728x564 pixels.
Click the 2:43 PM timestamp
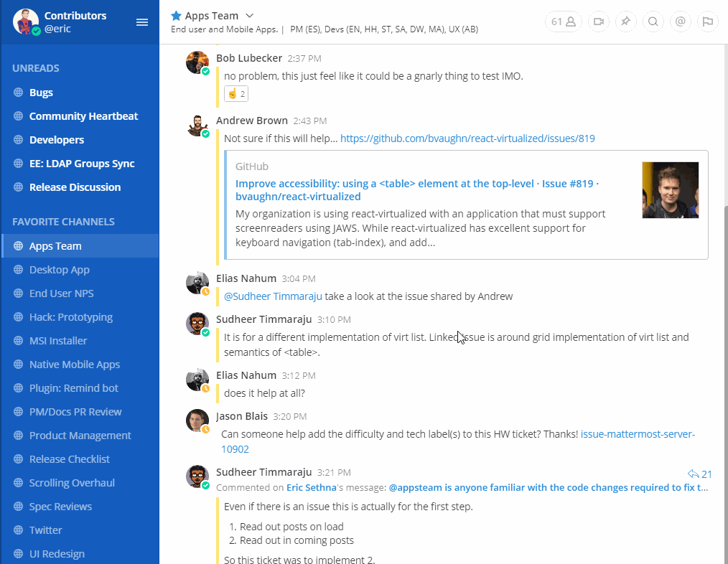pos(309,121)
